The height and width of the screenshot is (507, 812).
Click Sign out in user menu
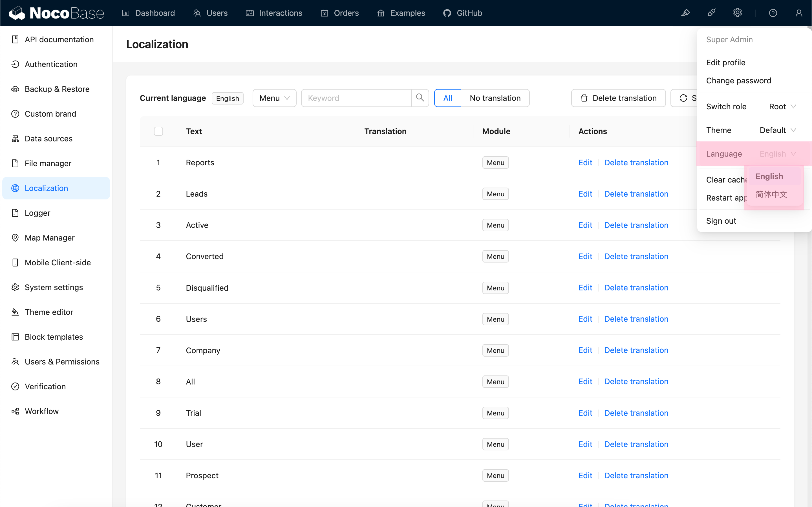click(721, 221)
